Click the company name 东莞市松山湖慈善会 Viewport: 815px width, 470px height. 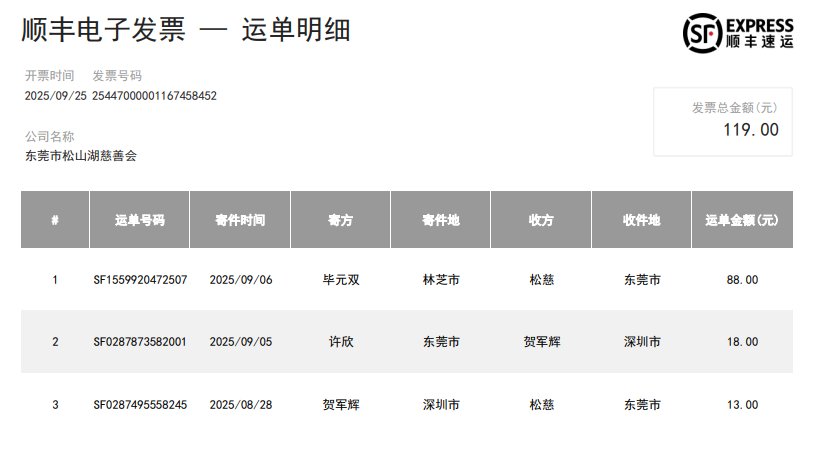(x=81, y=155)
